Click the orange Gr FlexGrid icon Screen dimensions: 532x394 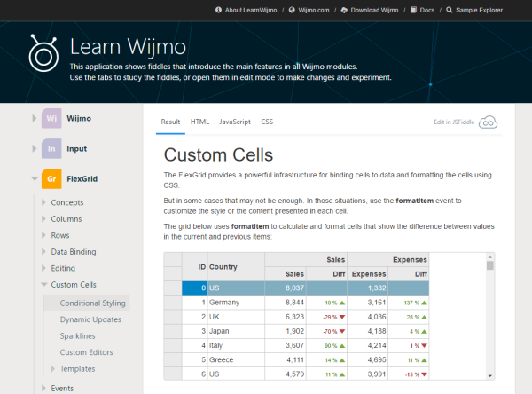pyautogui.click(x=51, y=178)
